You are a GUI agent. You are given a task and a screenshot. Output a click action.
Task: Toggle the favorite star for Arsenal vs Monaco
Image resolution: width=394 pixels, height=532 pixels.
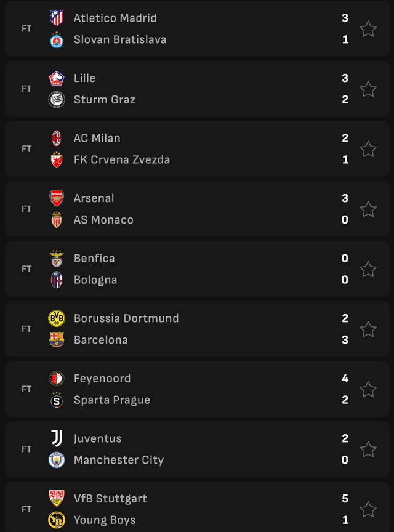point(368,209)
